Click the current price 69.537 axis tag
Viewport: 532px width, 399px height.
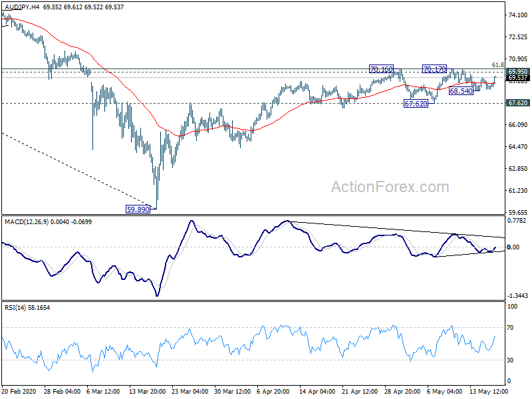(518, 78)
